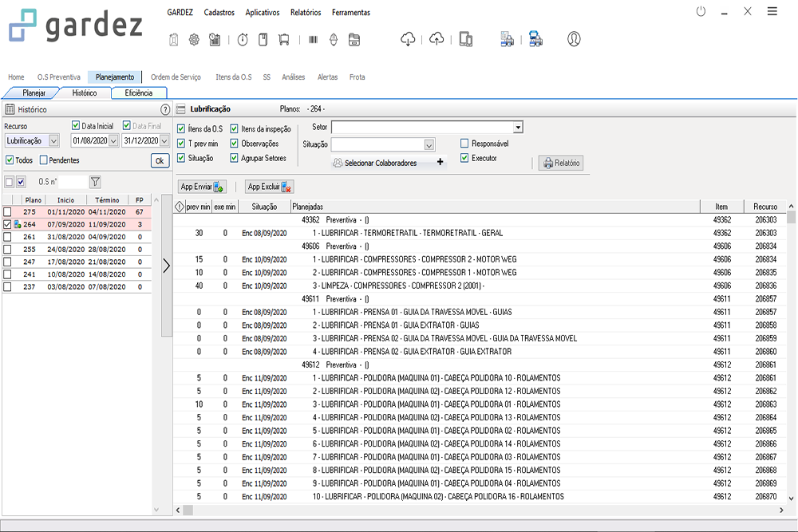
Task: Toggle the T prev min checkbox
Action: pyautogui.click(x=180, y=144)
